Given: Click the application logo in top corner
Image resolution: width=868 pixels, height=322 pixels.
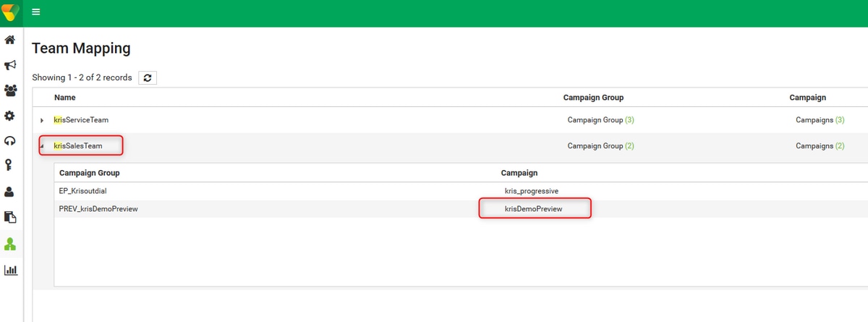Looking at the screenshot, I should 10,12.
